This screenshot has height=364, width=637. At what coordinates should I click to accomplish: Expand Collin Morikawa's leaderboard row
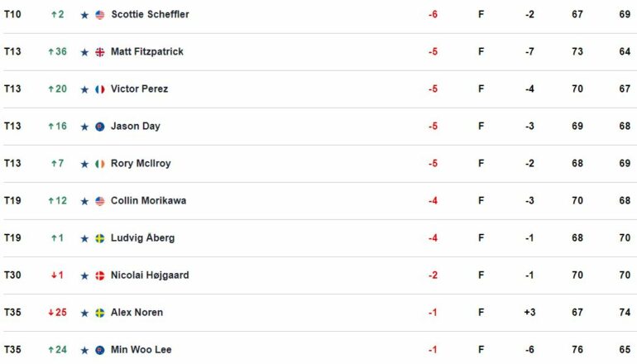[x=318, y=201]
